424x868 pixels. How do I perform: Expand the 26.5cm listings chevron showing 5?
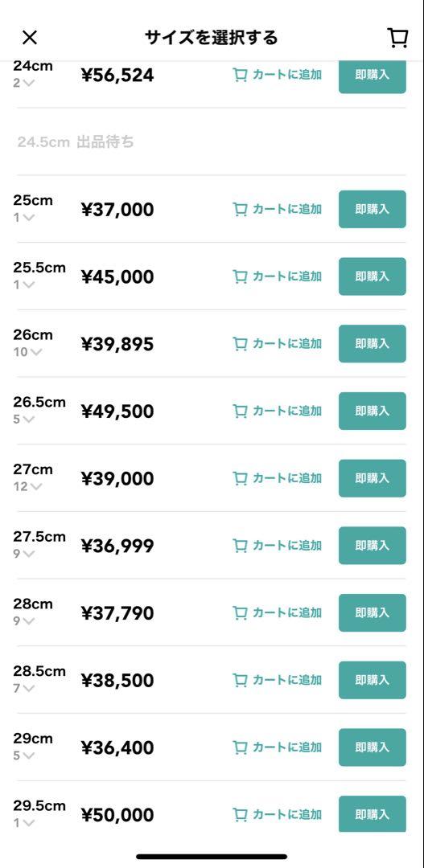pos(24,419)
